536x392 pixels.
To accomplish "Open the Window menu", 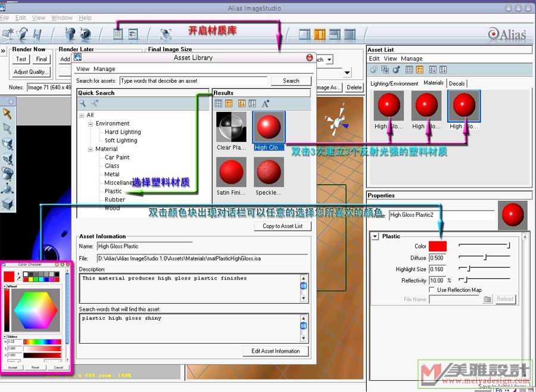I will click(62, 17).
